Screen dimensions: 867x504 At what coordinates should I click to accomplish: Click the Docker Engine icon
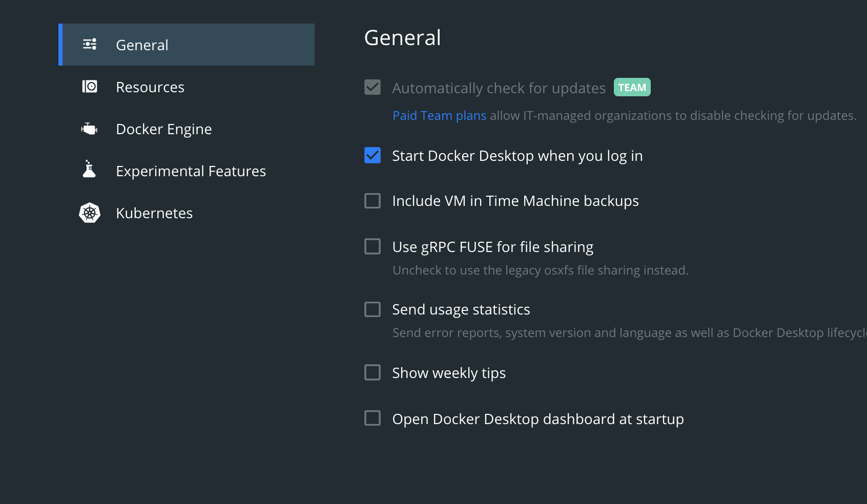coord(90,129)
